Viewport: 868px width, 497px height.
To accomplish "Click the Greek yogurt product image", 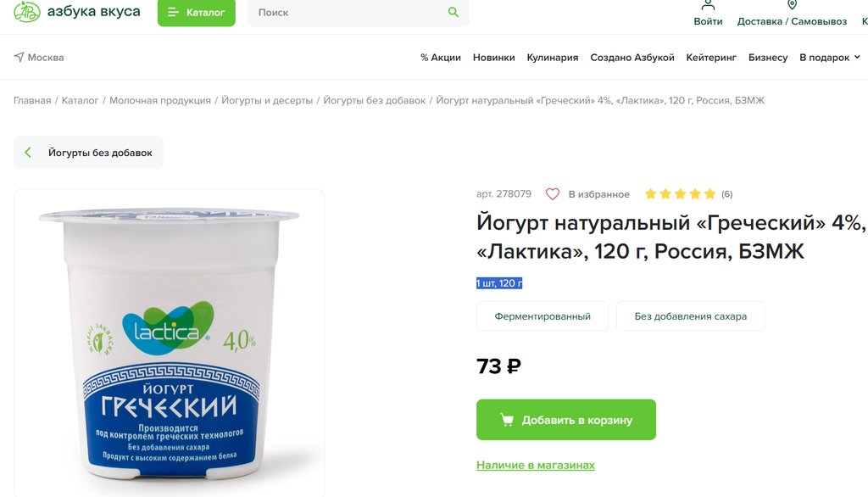I will coord(169,343).
